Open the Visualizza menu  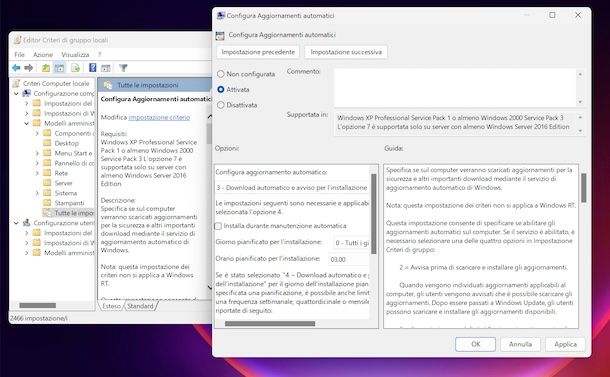click(75, 55)
